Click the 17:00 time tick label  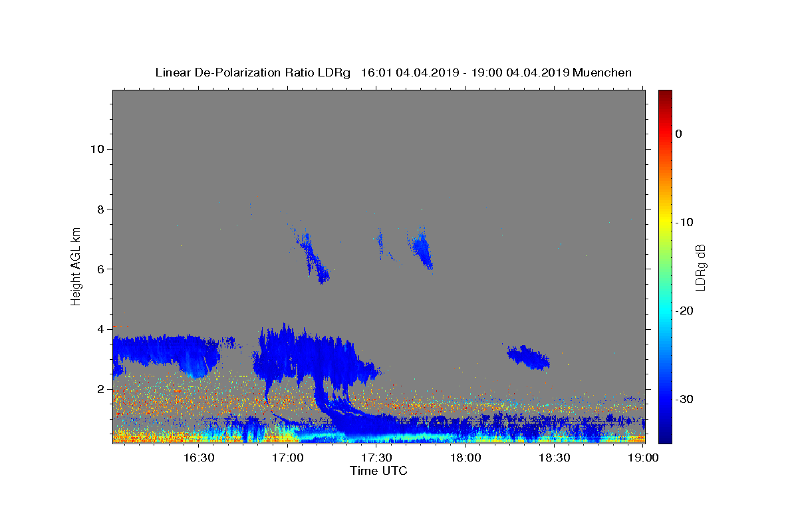pos(288,458)
